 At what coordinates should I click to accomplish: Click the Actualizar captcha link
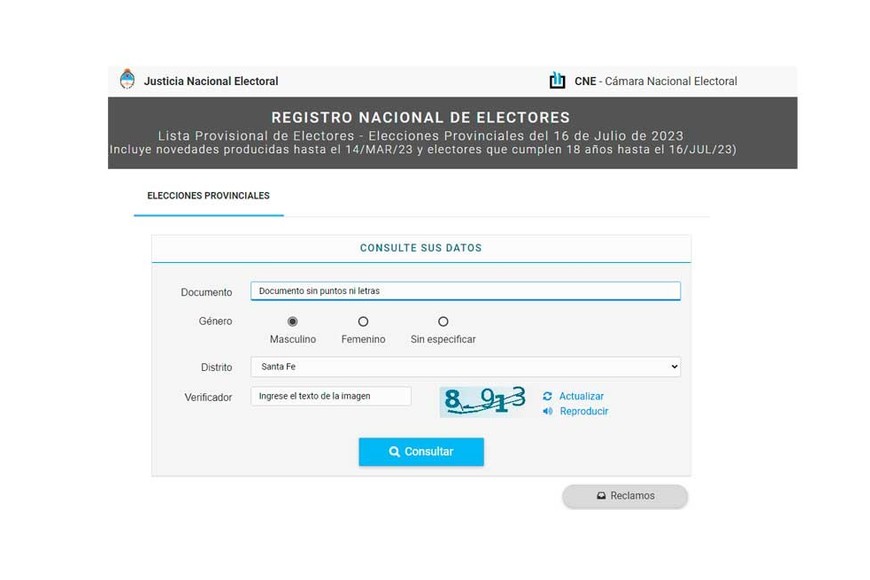point(581,396)
